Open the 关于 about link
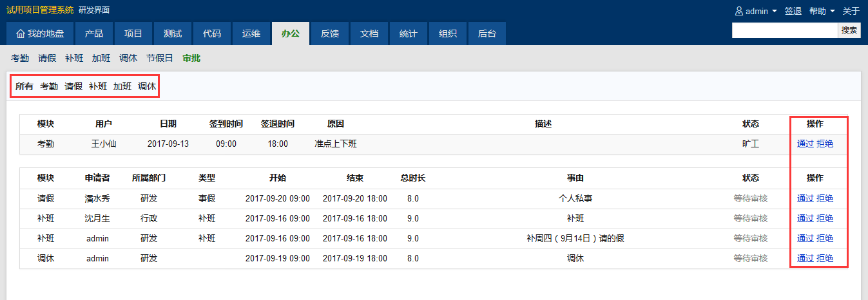 pos(851,11)
